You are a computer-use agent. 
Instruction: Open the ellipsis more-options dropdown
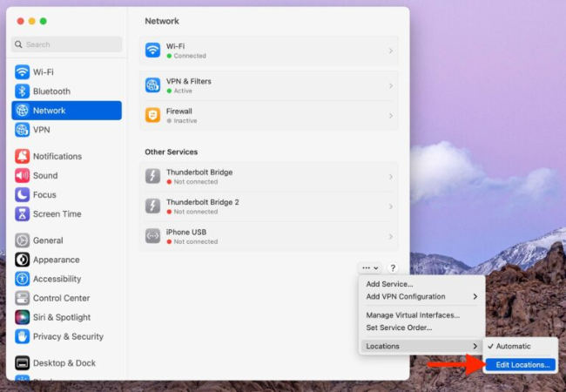pos(369,268)
